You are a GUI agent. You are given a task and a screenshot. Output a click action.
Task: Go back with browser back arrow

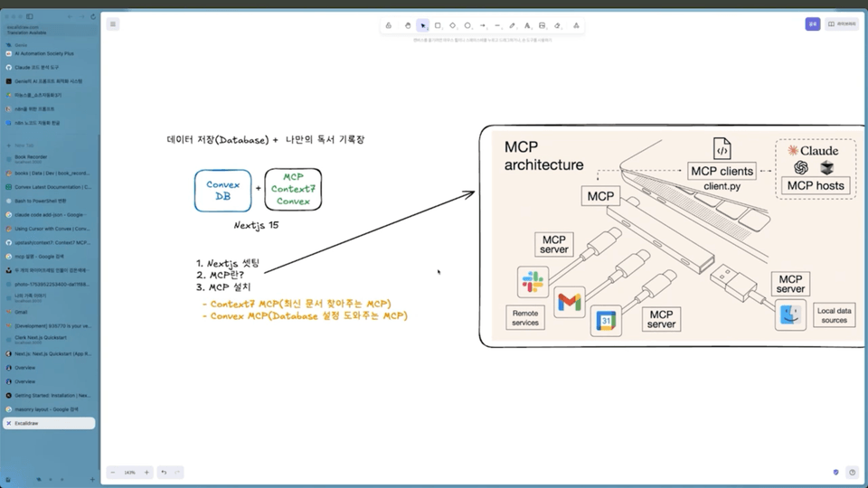pos(70,16)
